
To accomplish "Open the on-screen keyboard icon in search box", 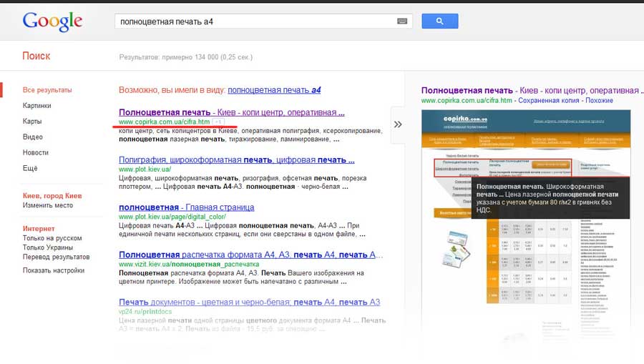I will click(402, 21).
